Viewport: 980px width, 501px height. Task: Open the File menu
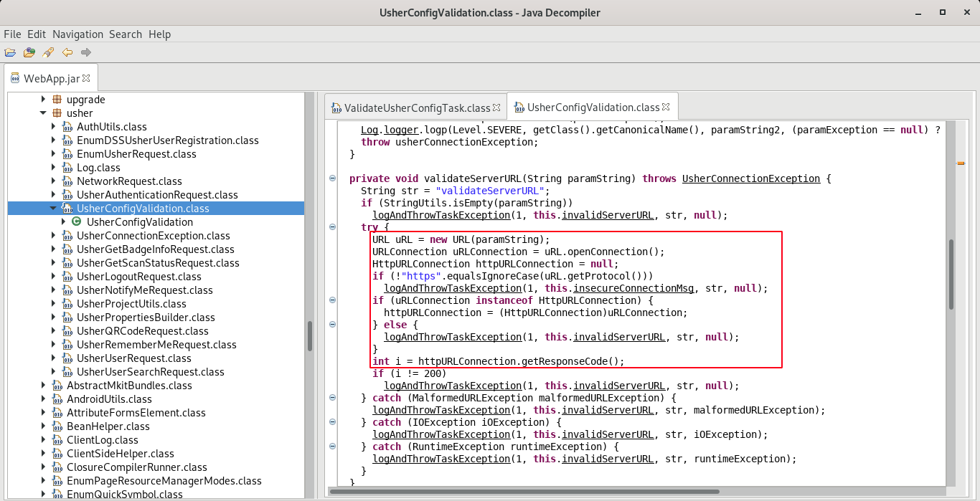12,34
